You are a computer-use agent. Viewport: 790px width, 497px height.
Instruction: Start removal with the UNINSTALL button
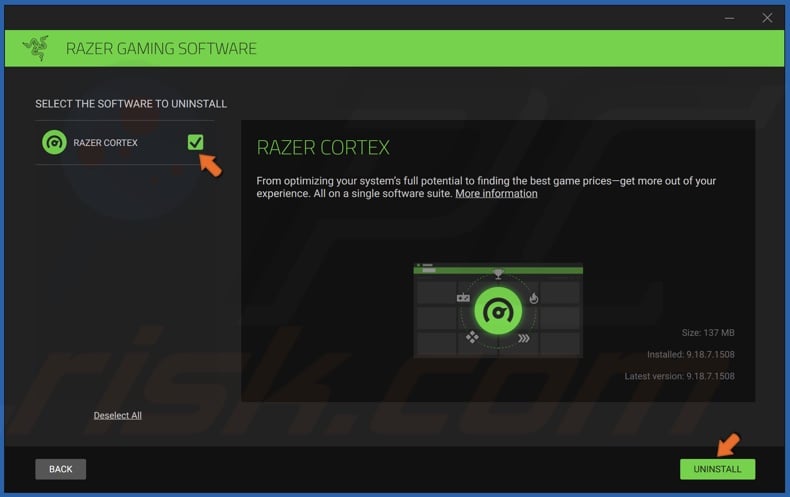[x=717, y=469]
